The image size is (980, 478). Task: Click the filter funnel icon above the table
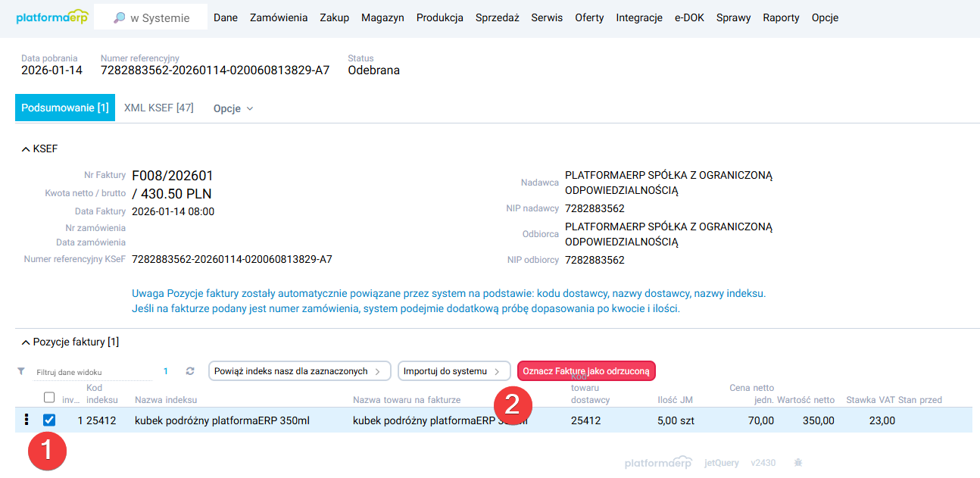[20, 370]
